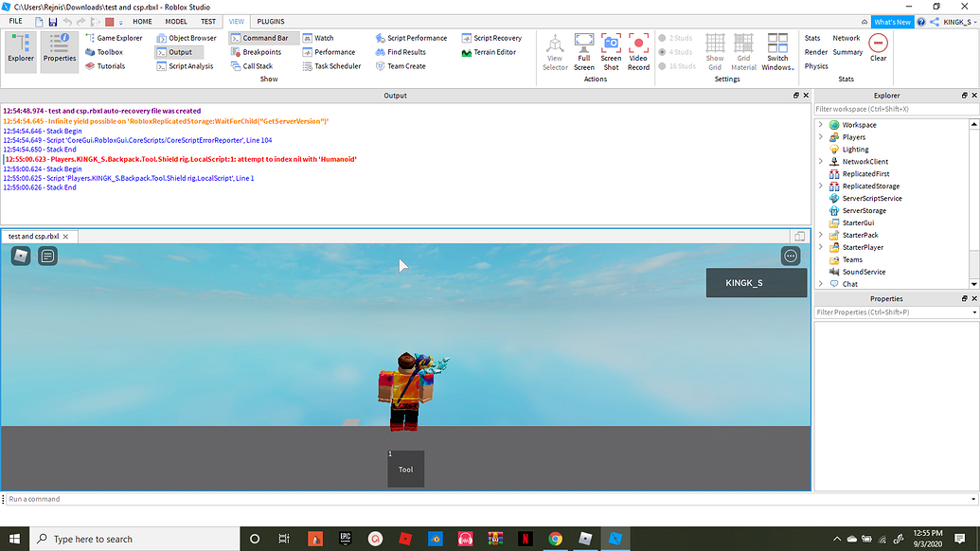Select ServerScriptService in Explorer
Viewport: 980px width, 551px height.
click(872, 198)
